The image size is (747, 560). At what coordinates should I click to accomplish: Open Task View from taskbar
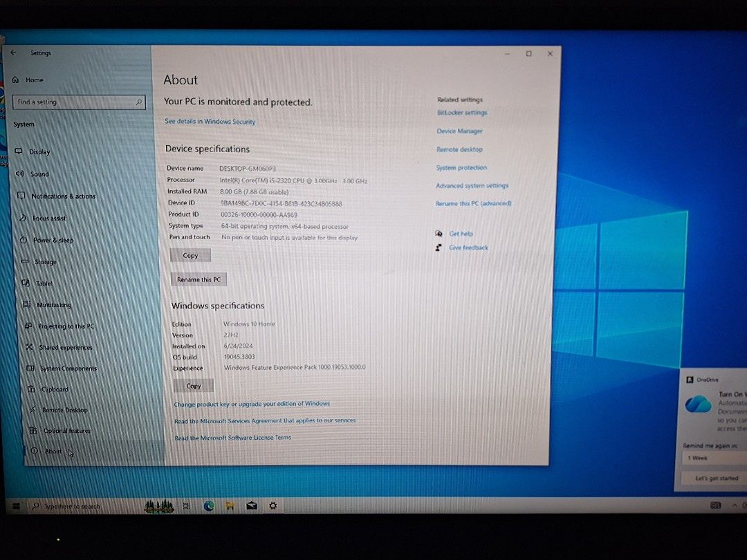(186, 505)
